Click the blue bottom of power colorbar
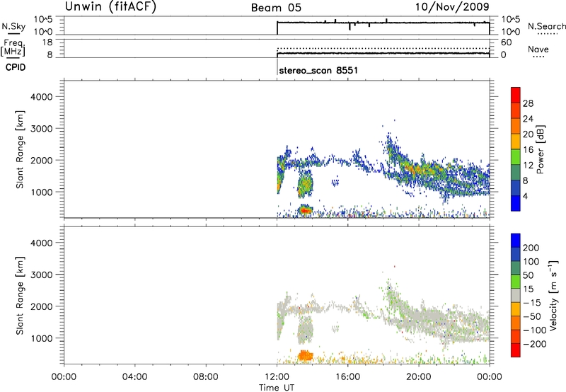The height and width of the screenshot is (392, 566). [516, 203]
